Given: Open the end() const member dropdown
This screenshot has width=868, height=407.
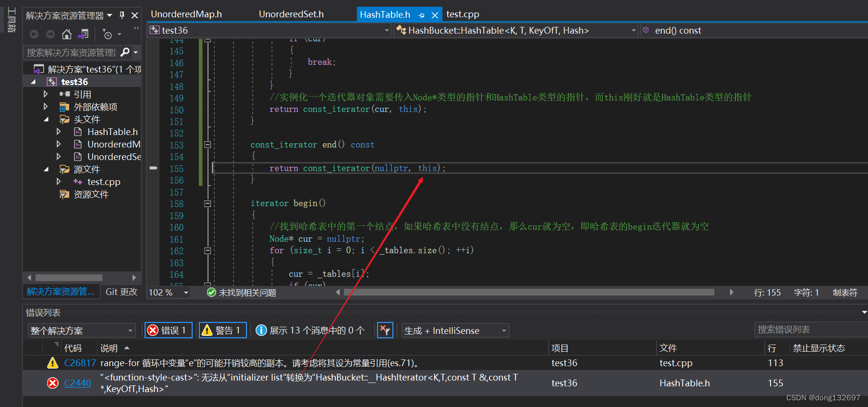Looking at the screenshot, I should pyautogui.click(x=754, y=30).
